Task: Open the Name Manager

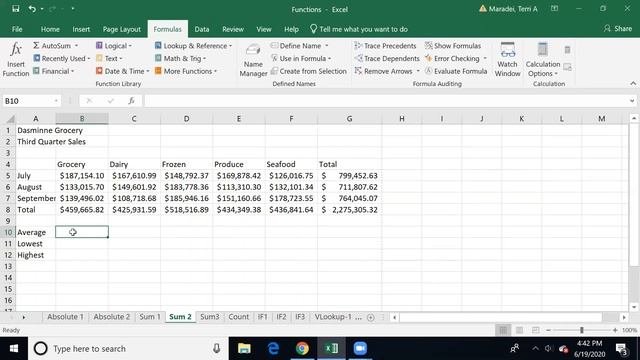Action: (x=253, y=60)
